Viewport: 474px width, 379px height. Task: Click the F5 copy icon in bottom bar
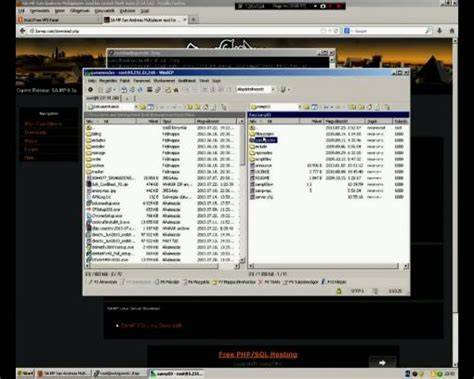click(x=157, y=282)
